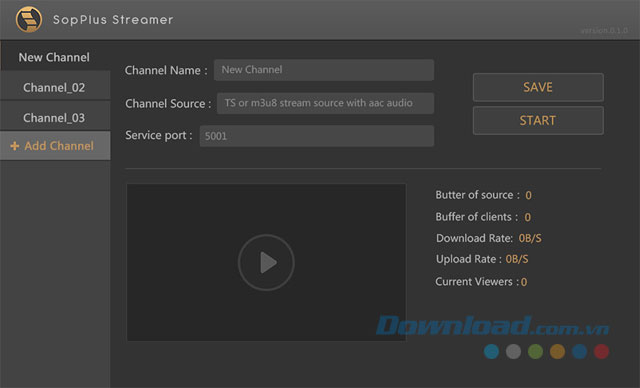Focus the Channel Name input field
Screen dimensions: 640x388
(x=324, y=70)
